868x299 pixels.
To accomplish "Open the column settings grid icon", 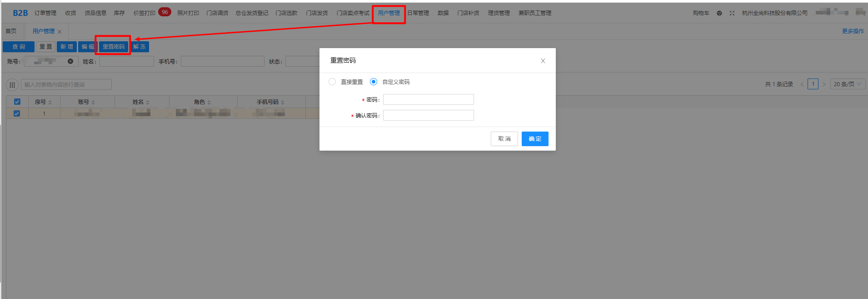I will (x=12, y=85).
